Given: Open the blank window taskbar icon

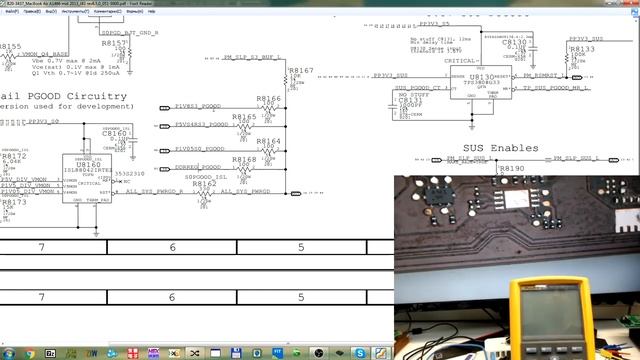Looking at the screenshot, I should pos(216,353).
